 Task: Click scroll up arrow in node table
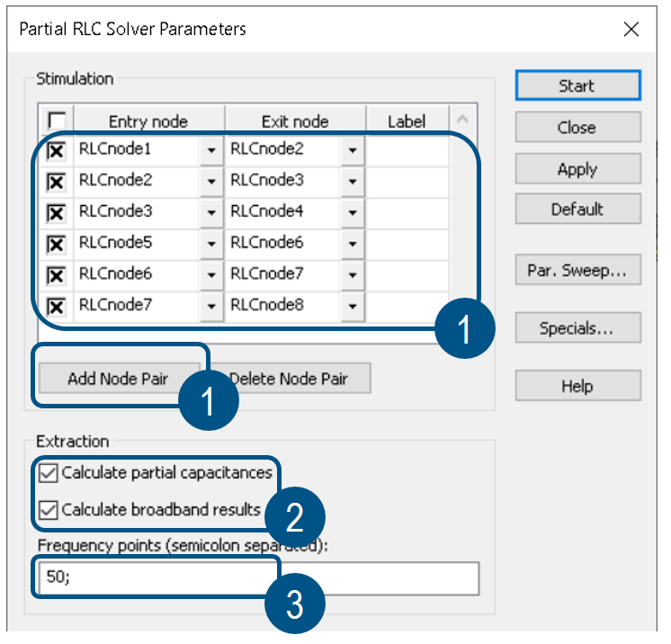(x=462, y=120)
